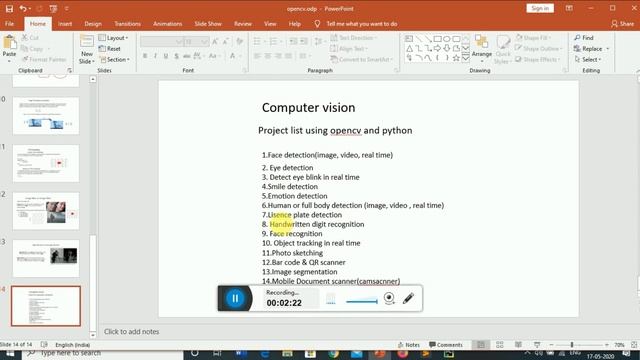
Task: Expand the Paste options arrow
Action: [x=9, y=61]
